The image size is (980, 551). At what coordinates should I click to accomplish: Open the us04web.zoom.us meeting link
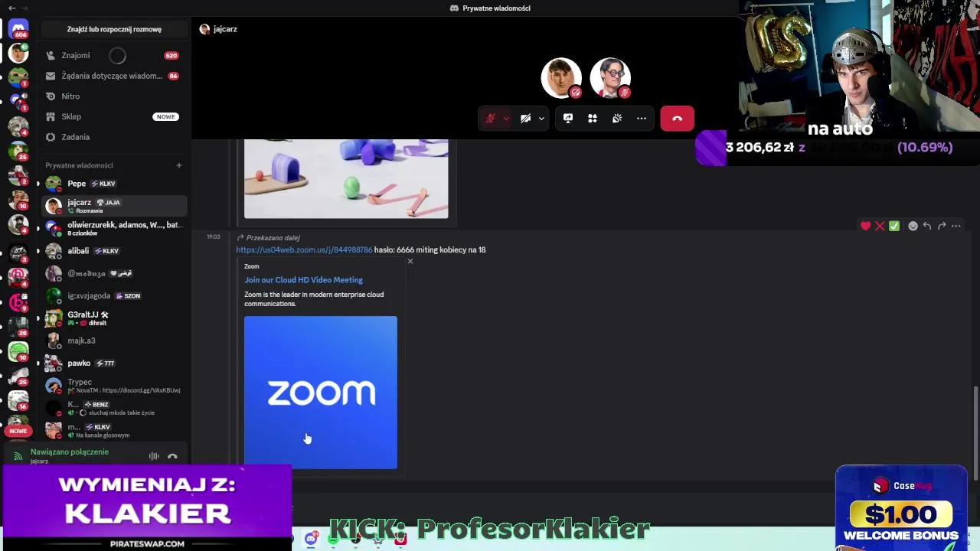coord(304,249)
